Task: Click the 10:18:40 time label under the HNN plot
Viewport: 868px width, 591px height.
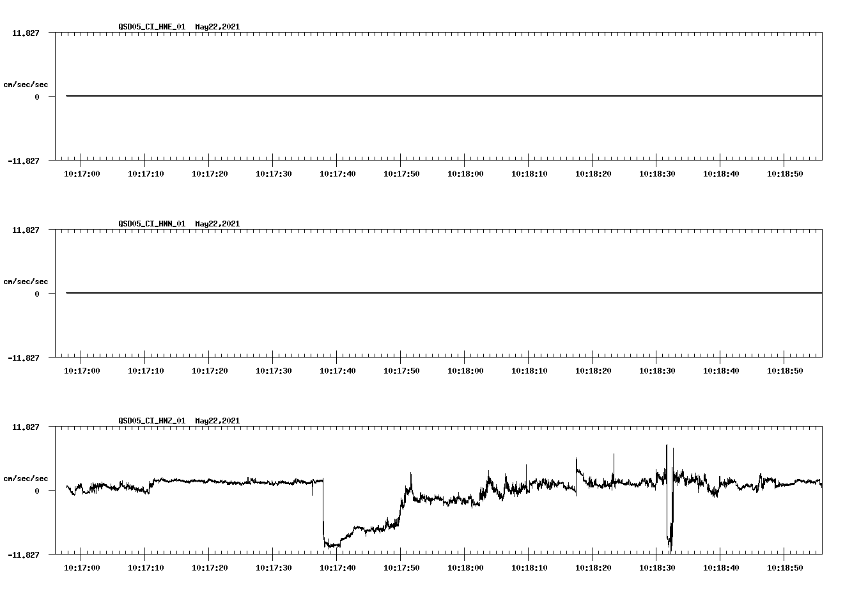Action: (x=721, y=371)
